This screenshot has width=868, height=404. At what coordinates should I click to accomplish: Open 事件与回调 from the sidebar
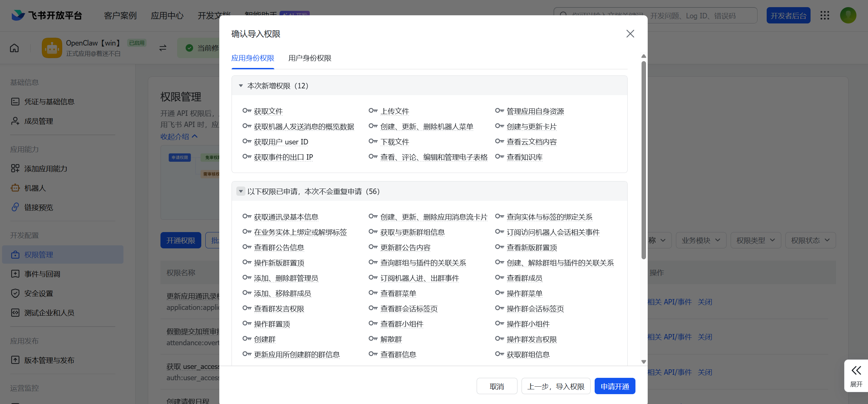[x=42, y=274]
